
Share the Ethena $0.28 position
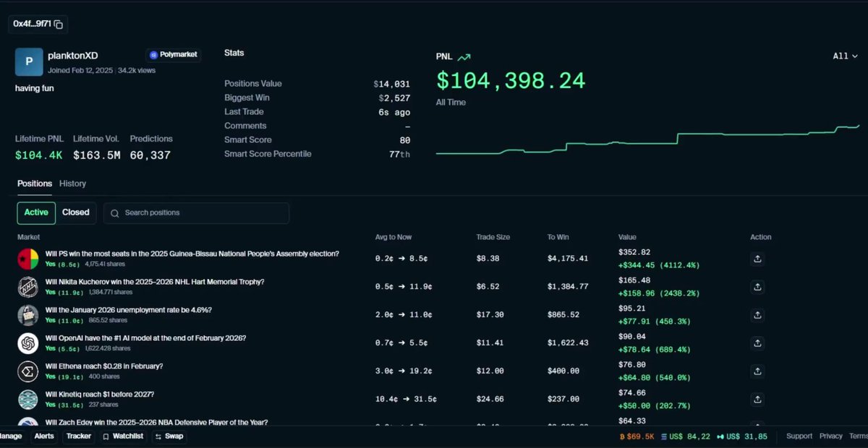[757, 371]
